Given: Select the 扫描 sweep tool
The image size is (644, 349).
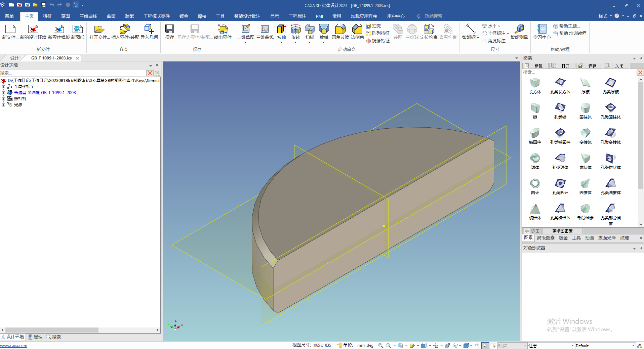Looking at the screenshot, I should 310,32.
